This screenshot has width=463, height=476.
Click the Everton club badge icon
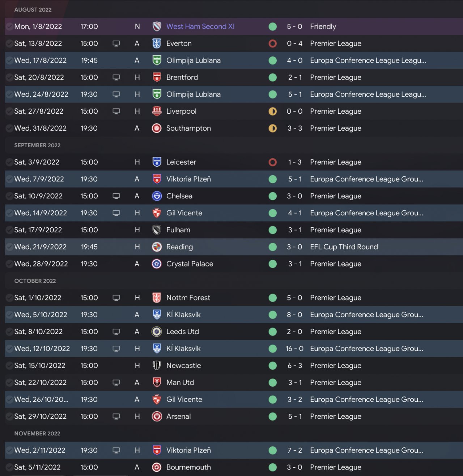[157, 43]
